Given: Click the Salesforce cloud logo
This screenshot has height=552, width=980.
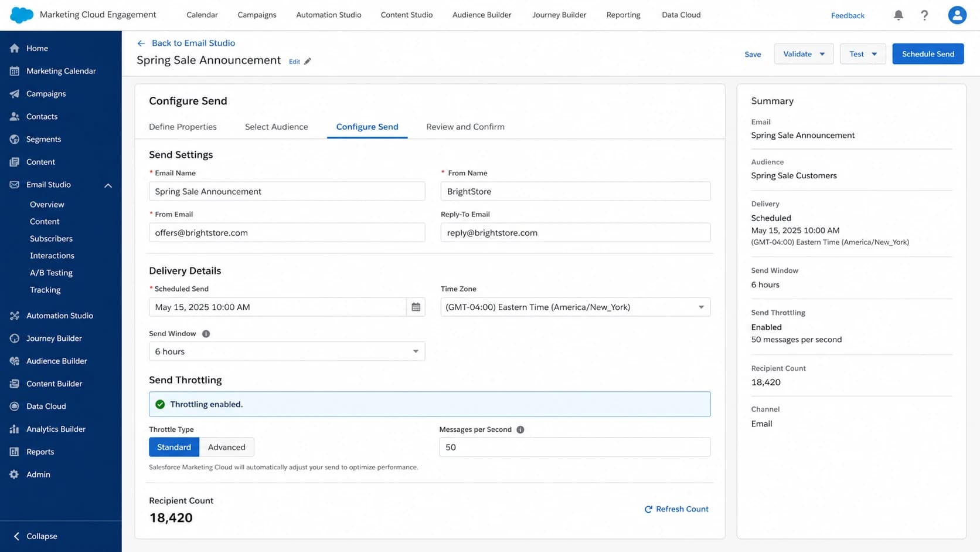Looking at the screenshot, I should pos(22,15).
